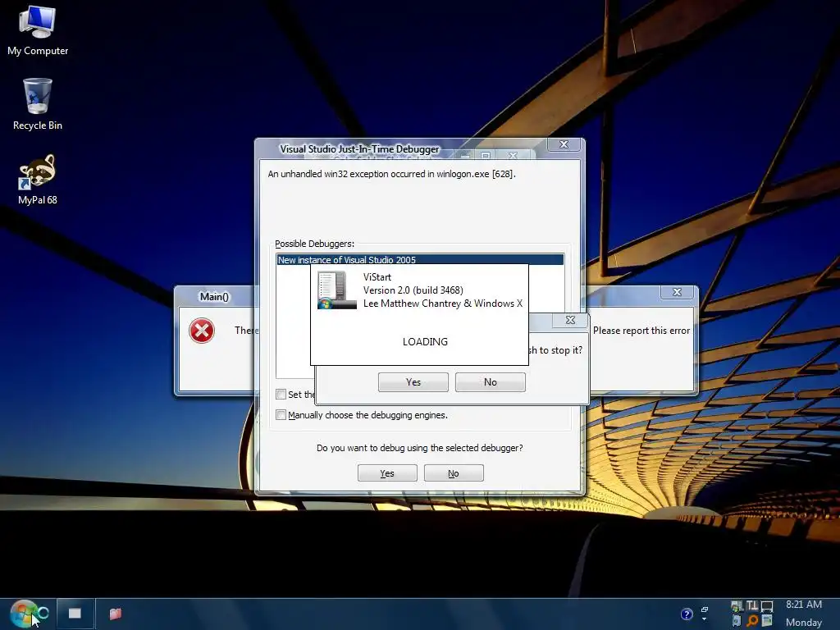
Task: Click No in the Just-In-Time Debugger dialog
Action: pos(454,473)
